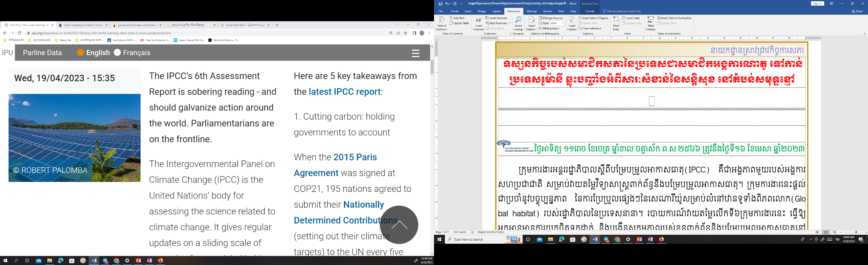Select the English language radio button
This screenshot has height=265, width=868.
[x=80, y=53]
